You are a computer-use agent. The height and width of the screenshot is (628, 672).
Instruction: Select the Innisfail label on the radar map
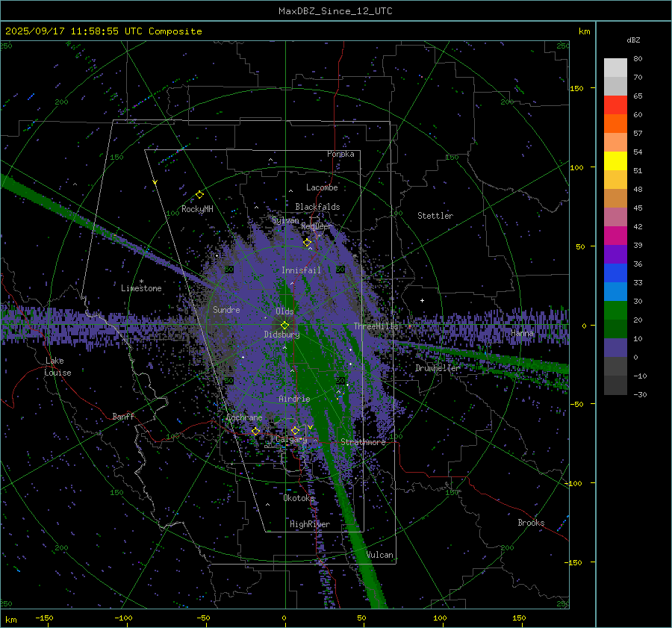tap(301, 270)
